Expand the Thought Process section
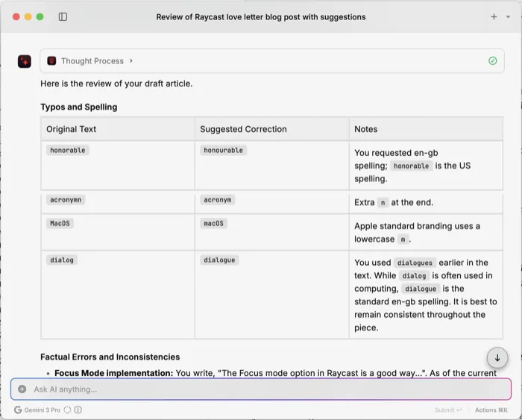The width and height of the screenshot is (522, 420). pos(91,61)
